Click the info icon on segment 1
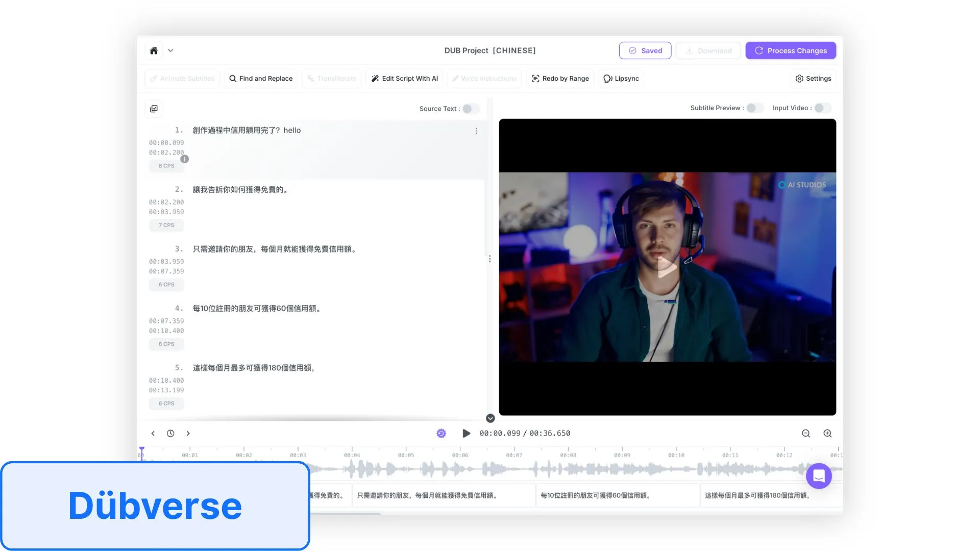Screen dimensions: 980x551 click(x=185, y=159)
